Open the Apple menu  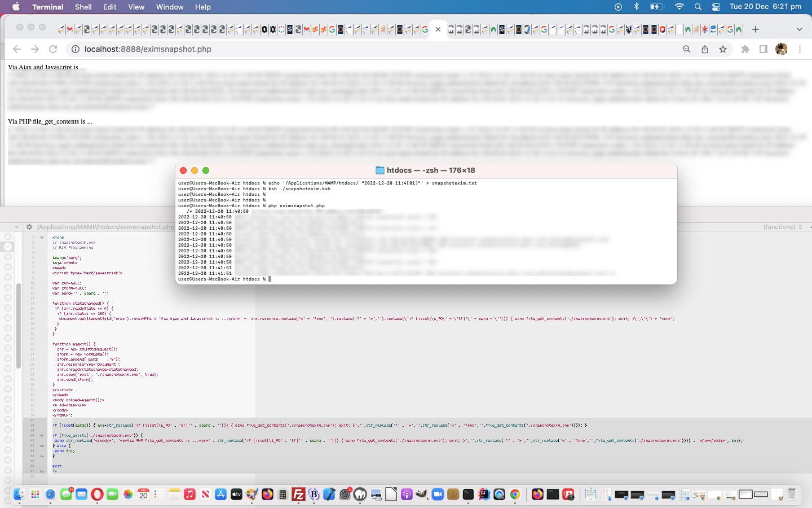point(15,7)
